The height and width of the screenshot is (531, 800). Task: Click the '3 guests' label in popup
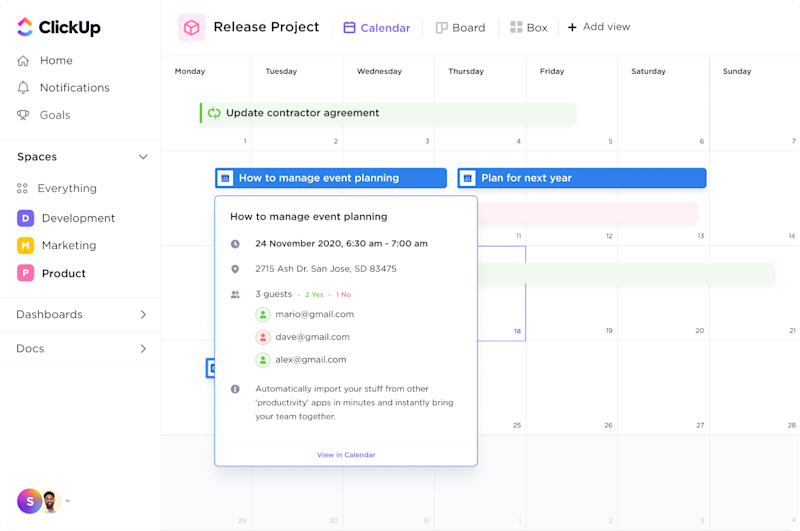(273, 294)
